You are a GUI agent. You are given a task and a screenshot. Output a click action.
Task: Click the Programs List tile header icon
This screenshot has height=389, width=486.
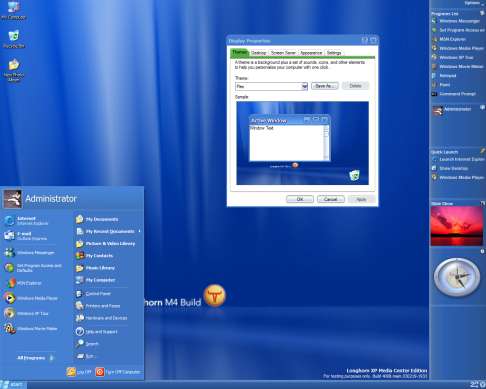pyautogui.click(x=482, y=13)
